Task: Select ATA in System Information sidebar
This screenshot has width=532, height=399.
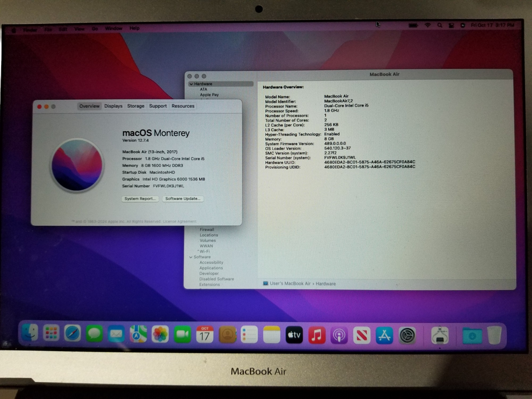Action: click(204, 89)
